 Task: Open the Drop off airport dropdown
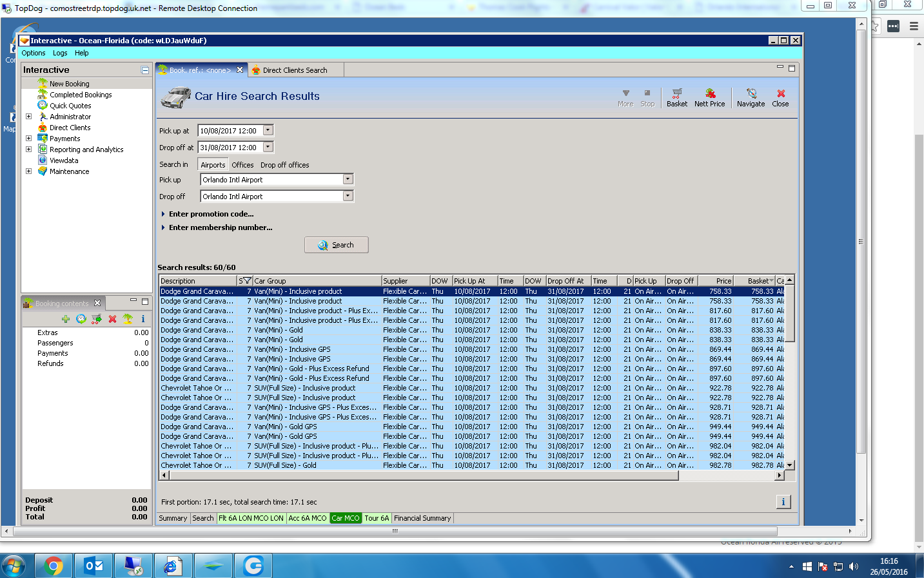pyautogui.click(x=348, y=196)
